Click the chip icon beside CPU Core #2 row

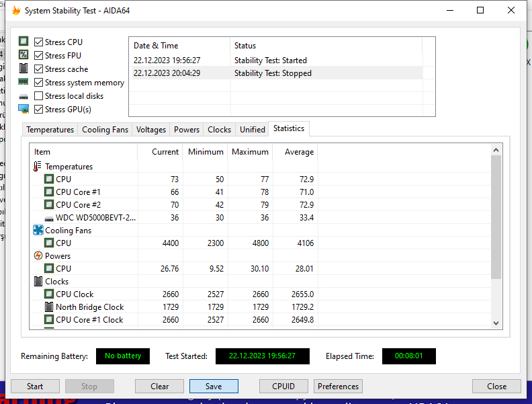pos(49,205)
